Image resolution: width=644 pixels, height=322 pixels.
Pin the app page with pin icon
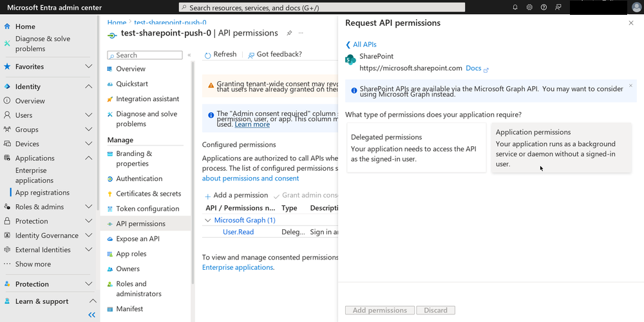289,33
